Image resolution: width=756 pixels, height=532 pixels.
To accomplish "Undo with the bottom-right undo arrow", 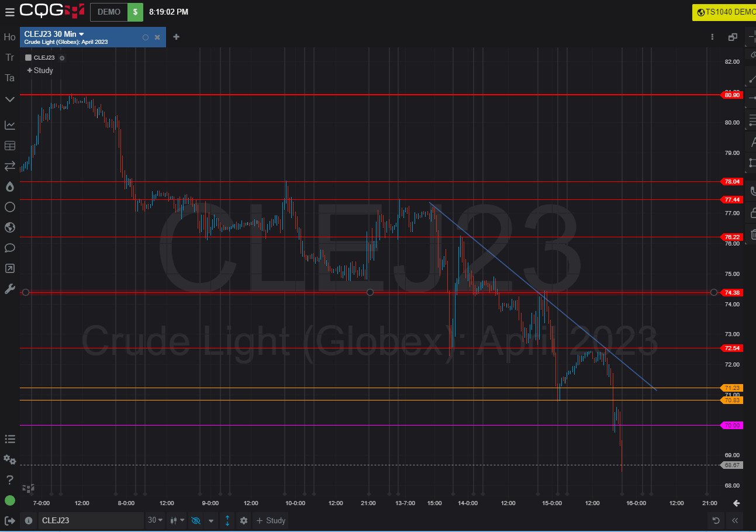I will (x=716, y=520).
